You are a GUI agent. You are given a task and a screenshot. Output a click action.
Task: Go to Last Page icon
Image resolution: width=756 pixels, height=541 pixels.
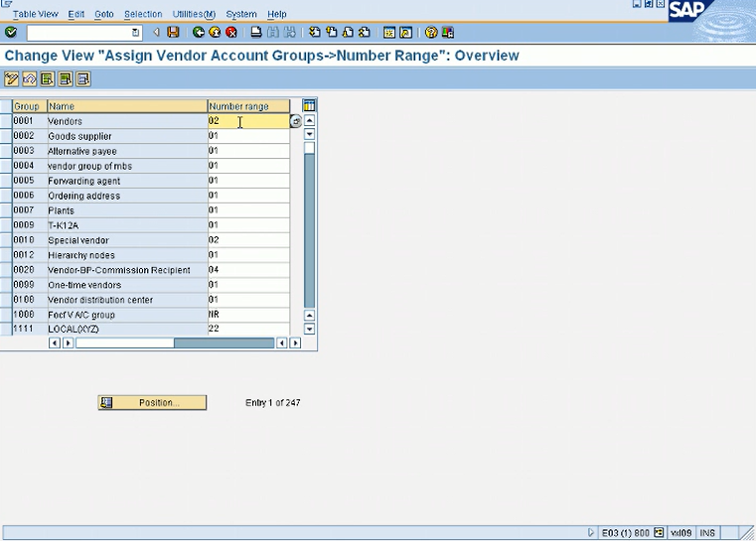click(365, 33)
